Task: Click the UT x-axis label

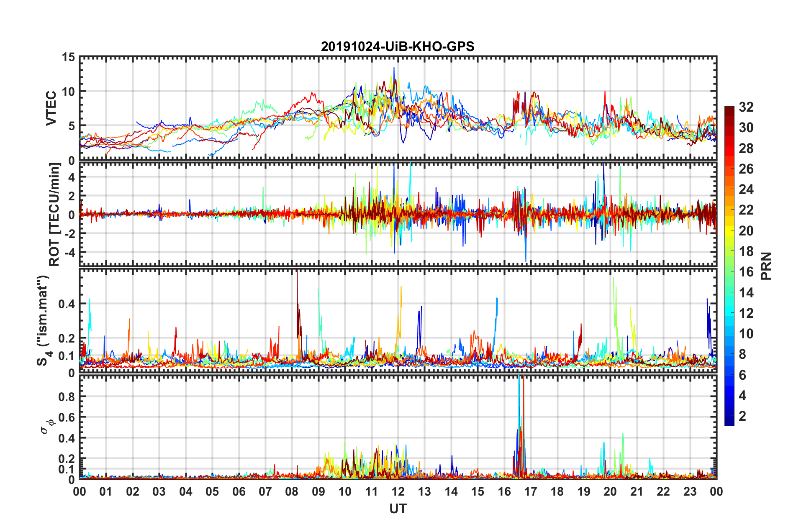Action: 398,509
